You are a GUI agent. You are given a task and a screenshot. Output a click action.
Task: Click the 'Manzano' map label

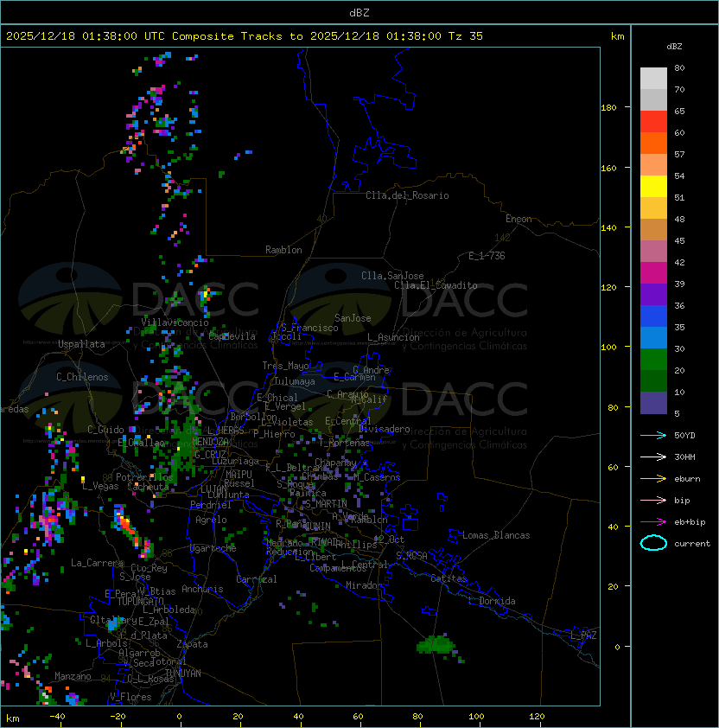pyautogui.click(x=73, y=676)
